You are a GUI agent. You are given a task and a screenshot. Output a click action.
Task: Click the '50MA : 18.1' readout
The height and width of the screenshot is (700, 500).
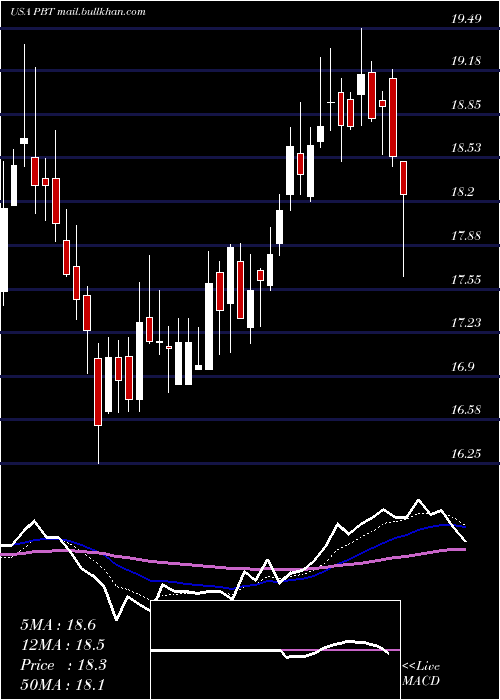pyautogui.click(x=62, y=684)
